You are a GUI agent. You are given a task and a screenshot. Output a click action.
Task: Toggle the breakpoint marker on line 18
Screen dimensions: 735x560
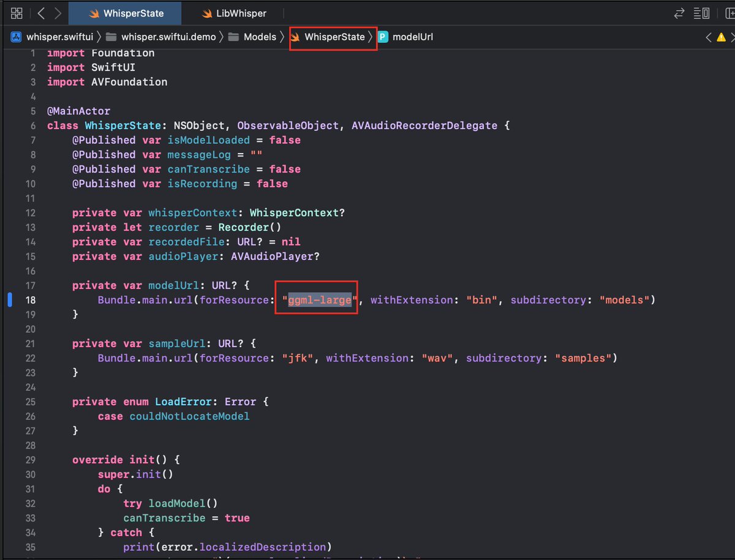pyautogui.click(x=9, y=300)
